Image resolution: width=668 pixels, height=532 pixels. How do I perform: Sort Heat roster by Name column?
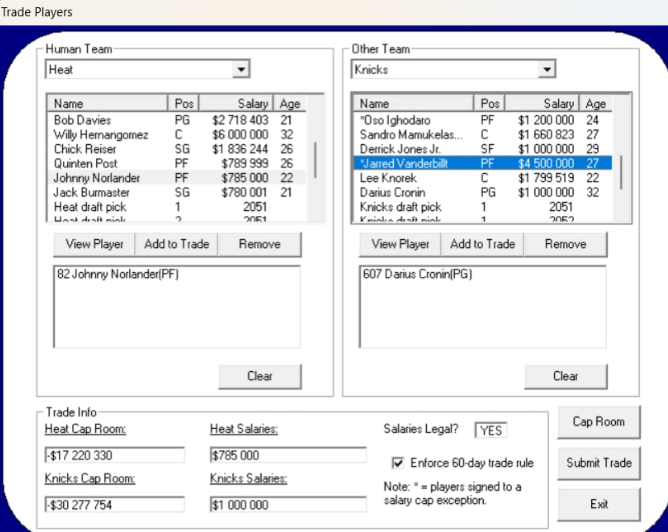pos(107,104)
